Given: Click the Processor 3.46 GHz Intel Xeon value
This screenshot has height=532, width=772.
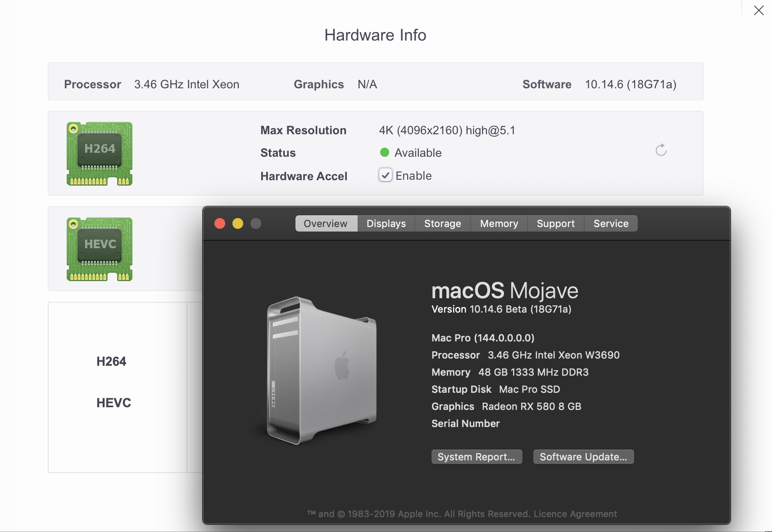Looking at the screenshot, I should pyautogui.click(x=186, y=84).
